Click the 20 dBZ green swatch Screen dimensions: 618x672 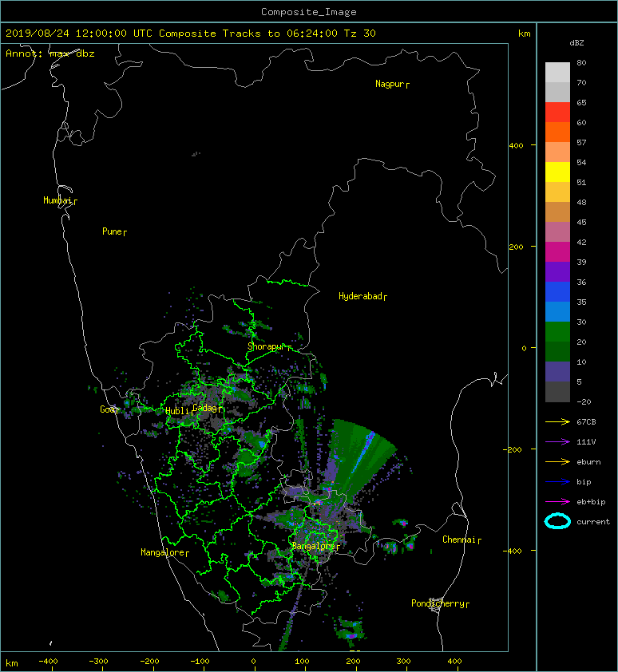click(x=557, y=331)
